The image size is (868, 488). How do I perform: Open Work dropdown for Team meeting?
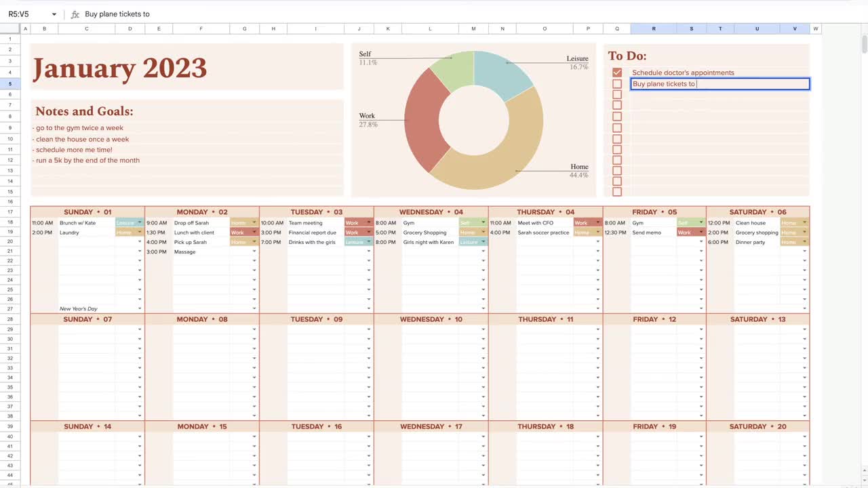coord(369,223)
